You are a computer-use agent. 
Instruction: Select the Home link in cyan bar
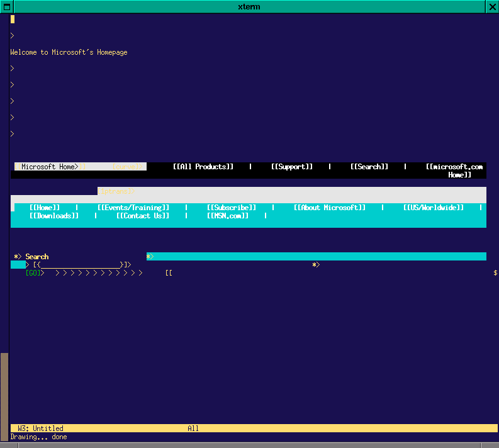[x=44, y=208]
